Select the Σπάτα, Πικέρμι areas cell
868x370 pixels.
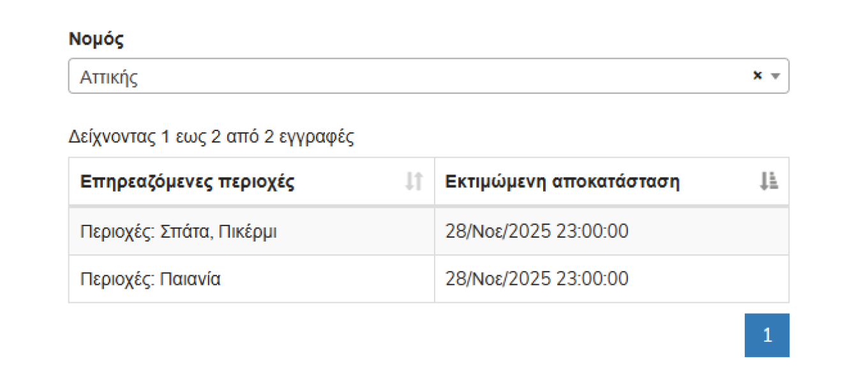179,231
